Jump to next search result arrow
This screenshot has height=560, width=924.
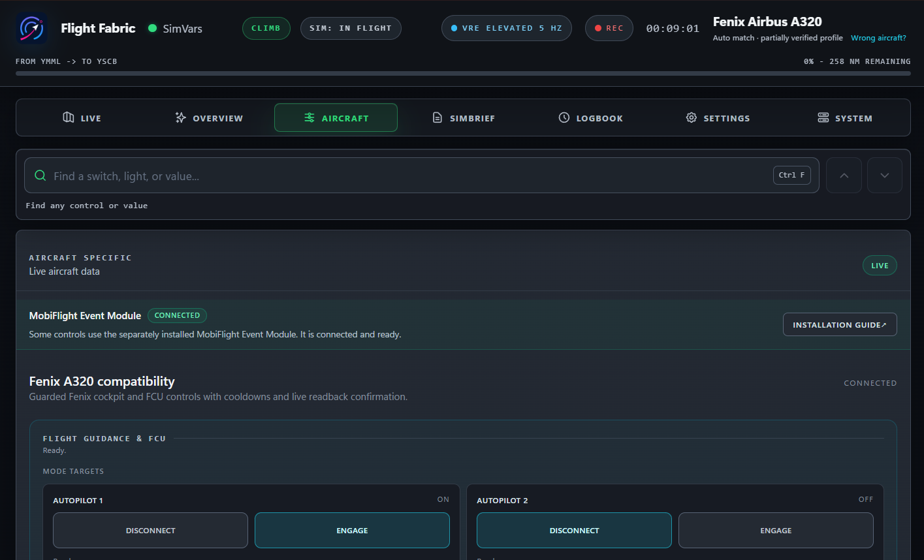tap(885, 175)
